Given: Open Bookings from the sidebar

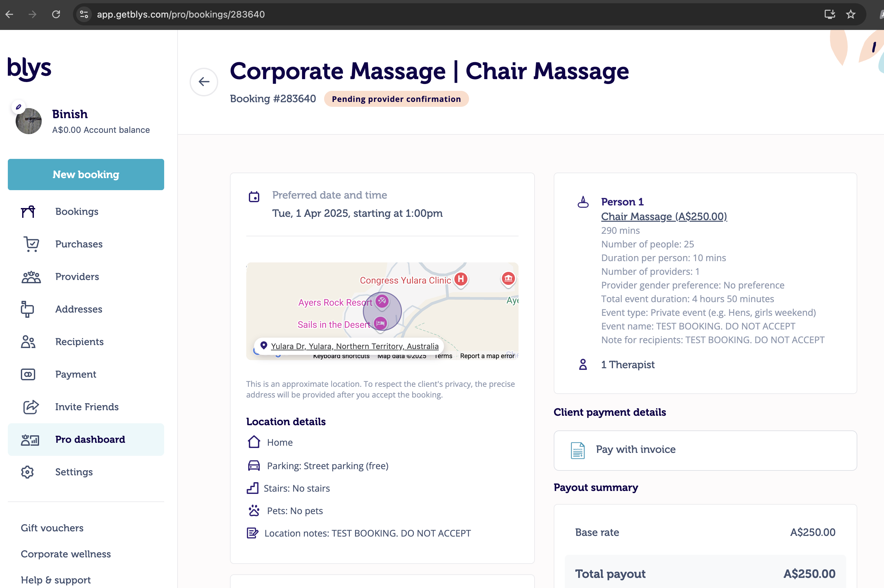Looking at the screenshot, I should tap(77, 212).
